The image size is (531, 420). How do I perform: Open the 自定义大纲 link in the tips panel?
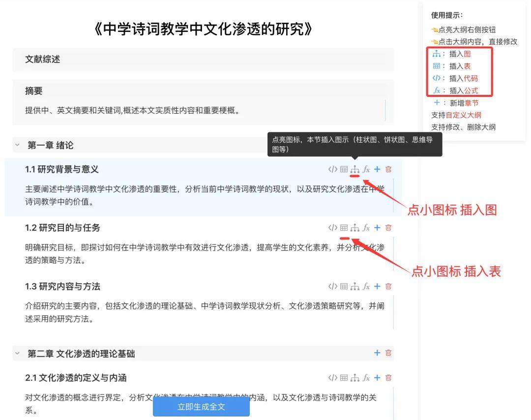click(x=463, y=115)
